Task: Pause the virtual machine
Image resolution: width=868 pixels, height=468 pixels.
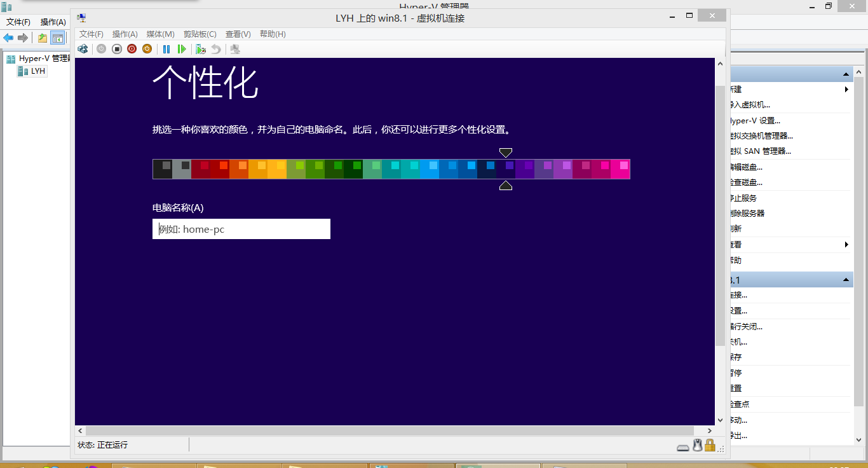Action: coord(166,49)
